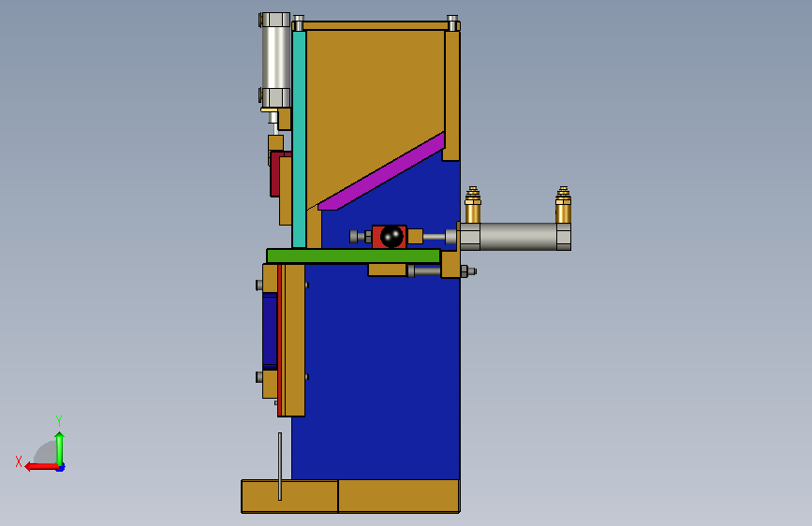This screenshot has height=526, width=812.
Task: Click the top-right silver bolt head
Action: pos(452,22)
